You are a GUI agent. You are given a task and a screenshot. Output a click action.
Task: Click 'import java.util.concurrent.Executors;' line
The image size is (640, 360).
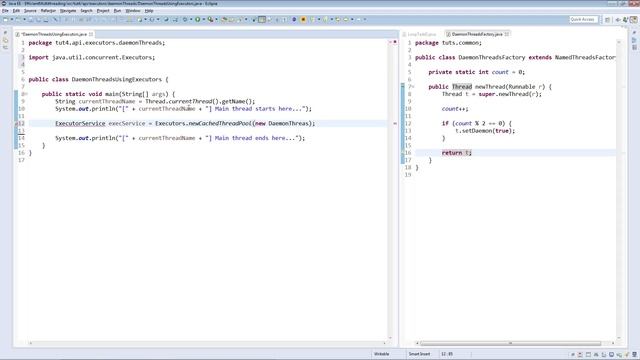coord(92,57)
